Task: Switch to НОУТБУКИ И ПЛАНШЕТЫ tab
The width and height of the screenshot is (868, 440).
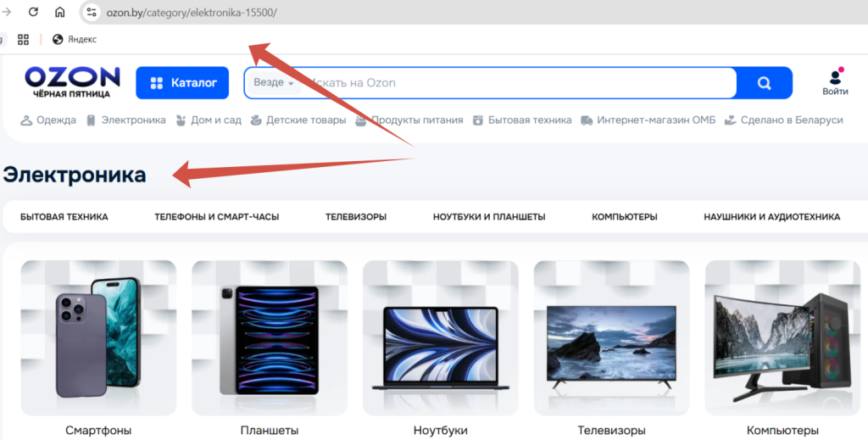Action: click(488, 217)
